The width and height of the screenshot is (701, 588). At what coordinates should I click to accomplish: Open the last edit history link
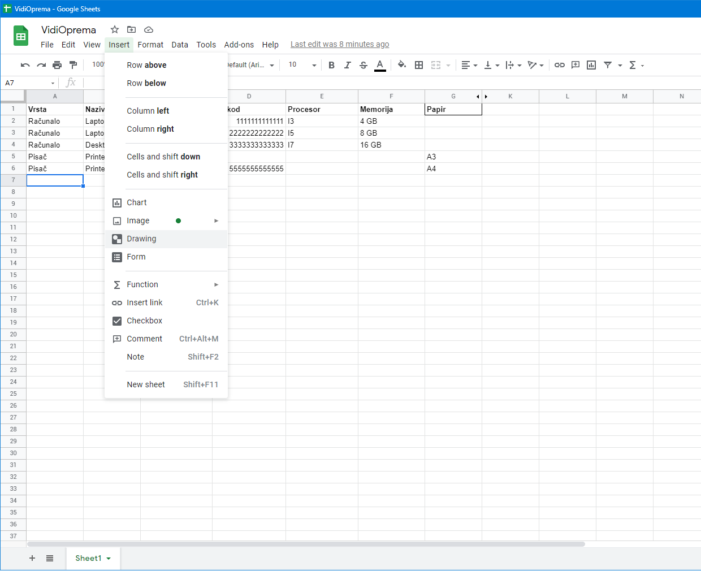point(340,44)
